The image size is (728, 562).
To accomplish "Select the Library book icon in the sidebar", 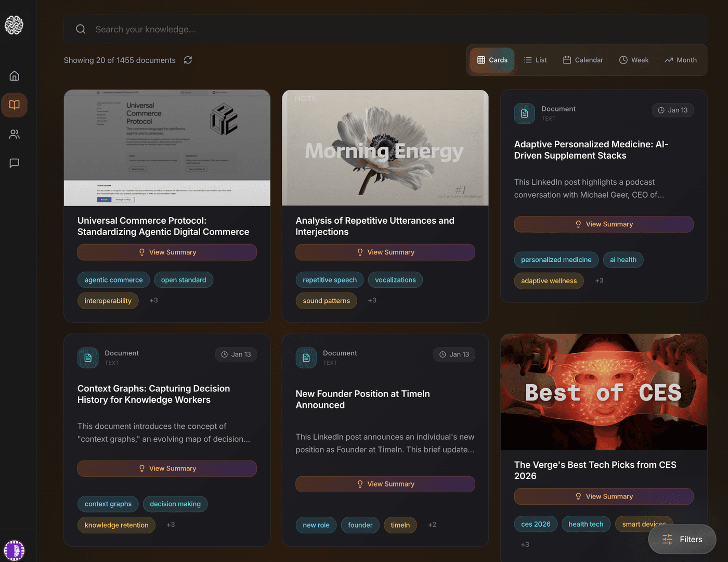I will (x=14, y=105).
